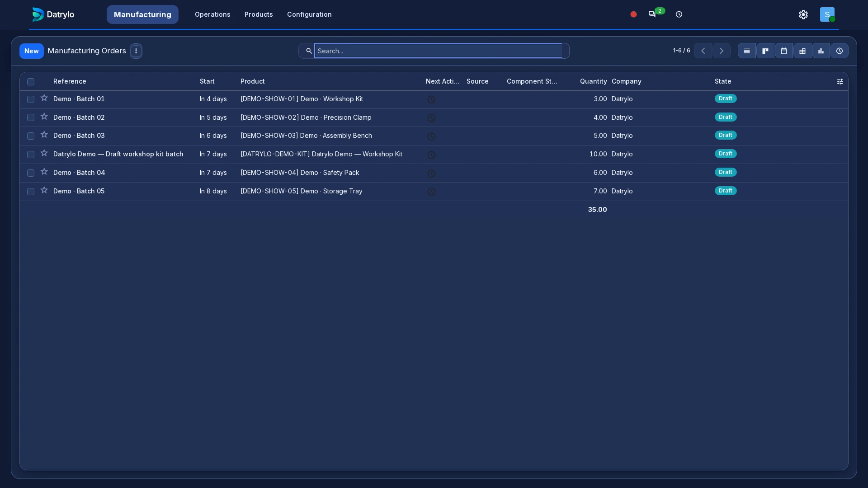Click the red recording status dot
The width and height of the screenshot is (868, 488).
633,14
